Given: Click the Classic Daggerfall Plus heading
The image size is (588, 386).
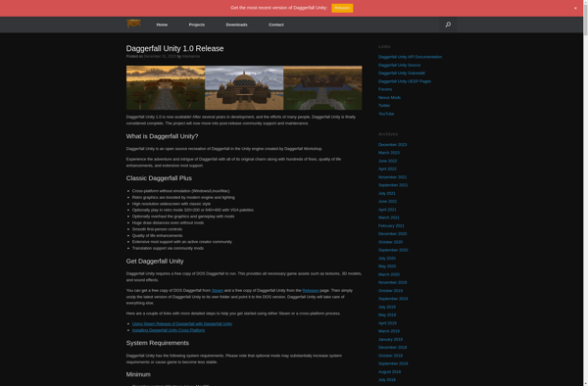Looking at the screenshot, I should [159, 178].
